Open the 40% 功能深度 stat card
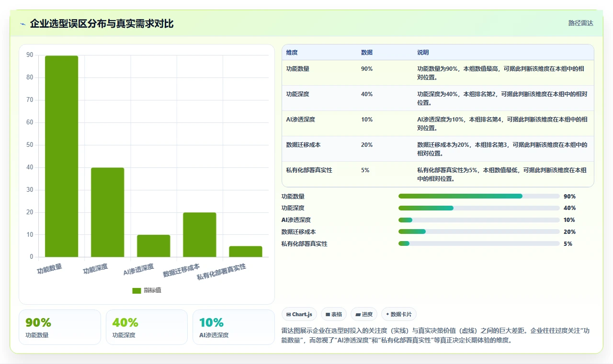The height and width of the screenshot is (364, 613). coord(147,327)
